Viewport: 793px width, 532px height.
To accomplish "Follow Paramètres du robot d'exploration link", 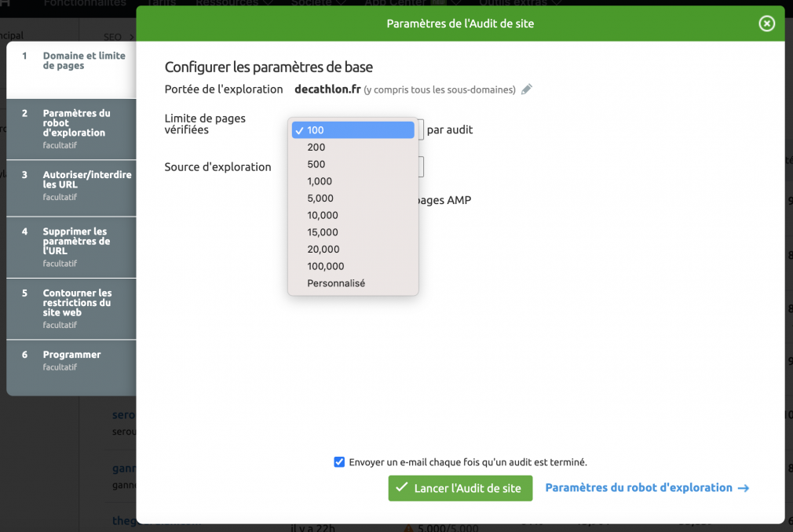I will point(647,487).
